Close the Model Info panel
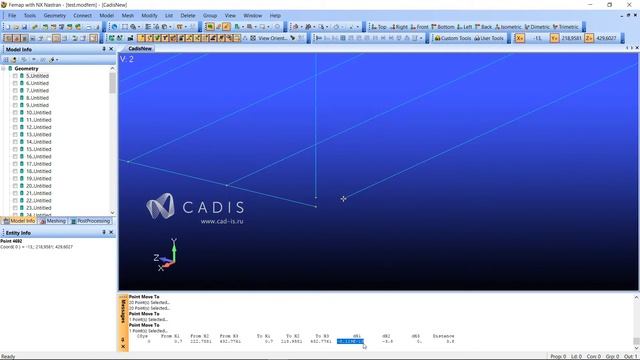640x360 pixels. click(x=111, y=49)
